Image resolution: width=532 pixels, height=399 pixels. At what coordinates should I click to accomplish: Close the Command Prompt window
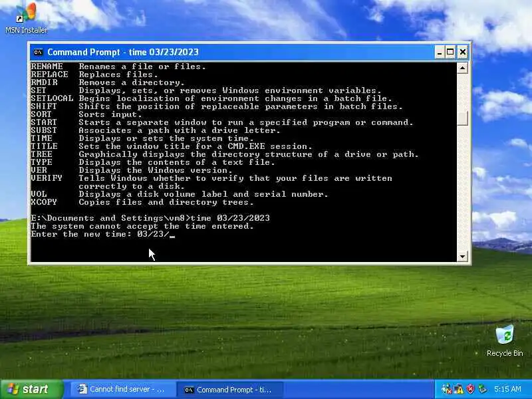click(462, 53)
